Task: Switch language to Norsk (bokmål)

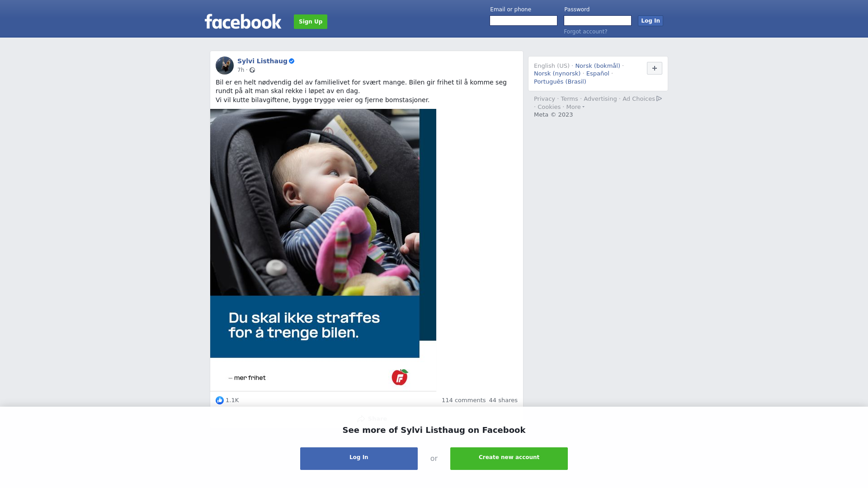Action: 598,66
